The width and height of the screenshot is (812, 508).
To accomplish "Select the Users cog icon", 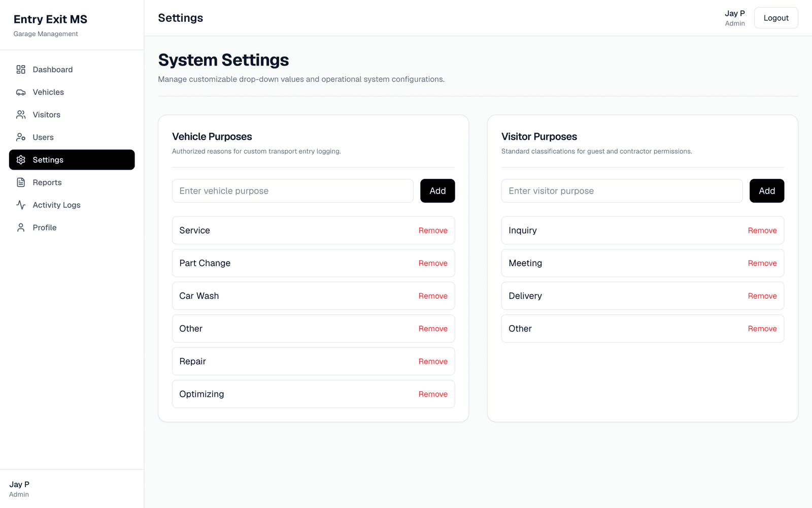I will pyautogui.click(x=21, y=137).
